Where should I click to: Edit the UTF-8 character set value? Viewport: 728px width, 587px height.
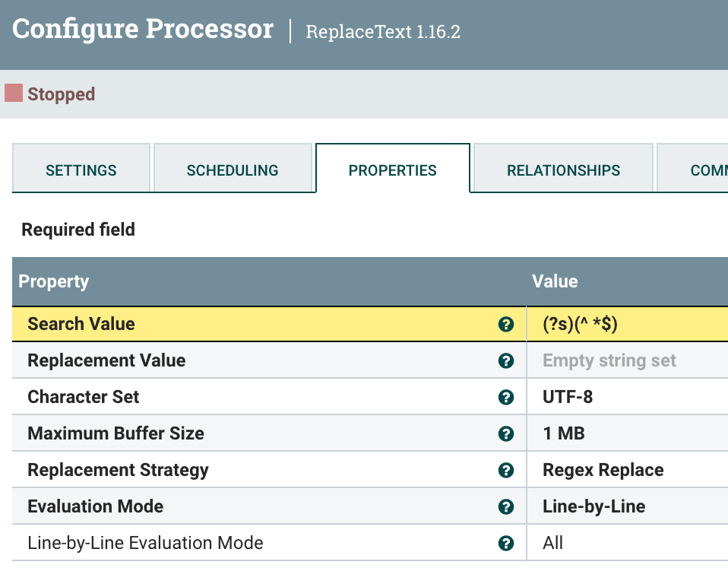[x=627, y=397]
